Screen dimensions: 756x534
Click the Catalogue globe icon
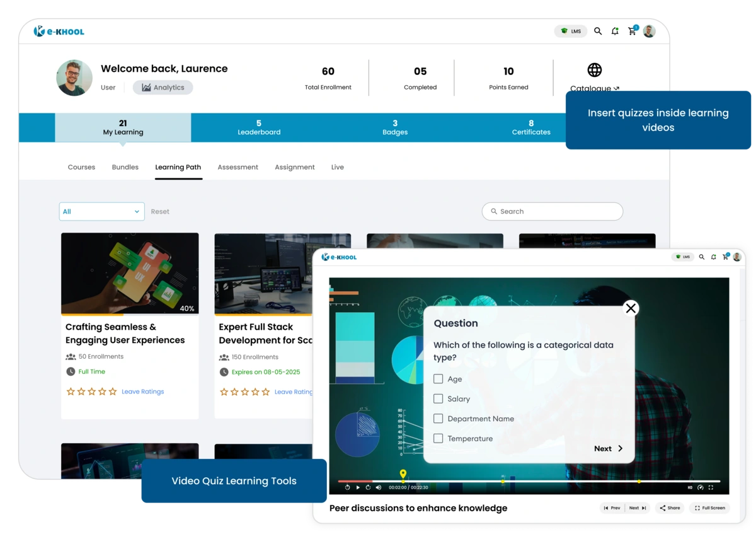click(594, 70)
